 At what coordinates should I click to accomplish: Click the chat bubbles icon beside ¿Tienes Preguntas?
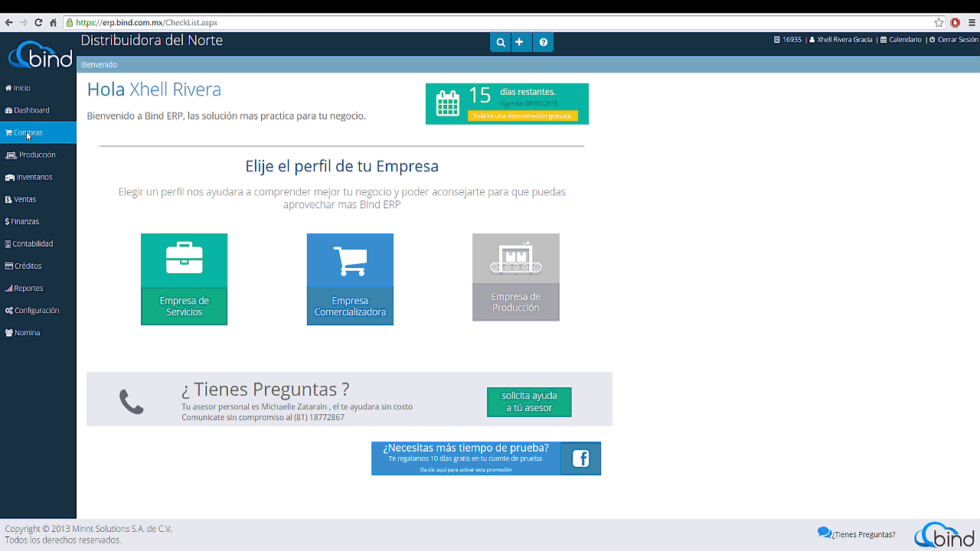(825, 533)
